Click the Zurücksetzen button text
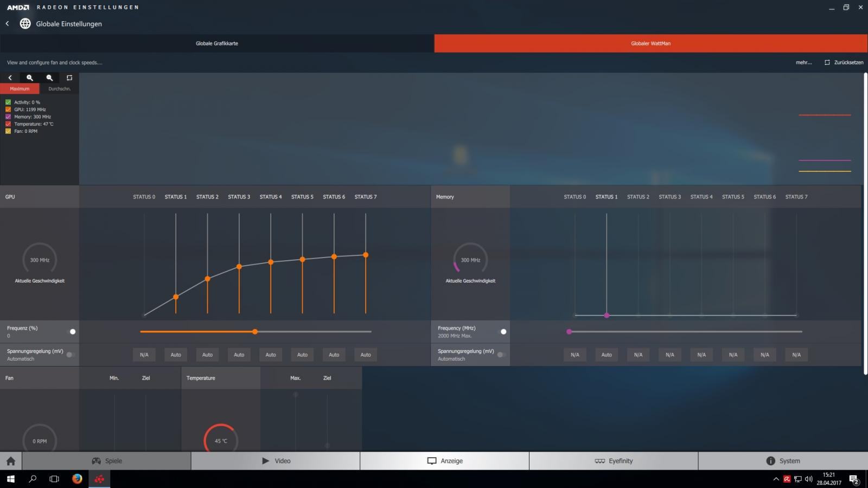The width and height of the screenshot is (868, 488). [x=848, y=62]
